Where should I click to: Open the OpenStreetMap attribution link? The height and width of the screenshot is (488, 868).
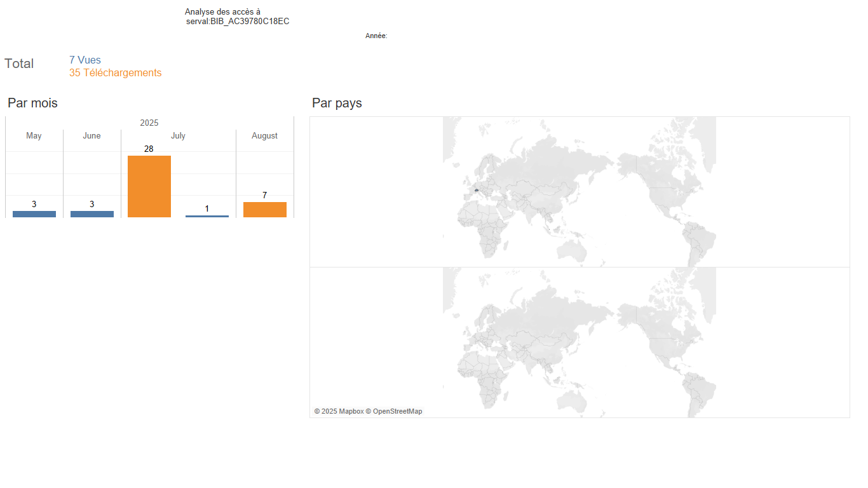[x=394, y=412]
